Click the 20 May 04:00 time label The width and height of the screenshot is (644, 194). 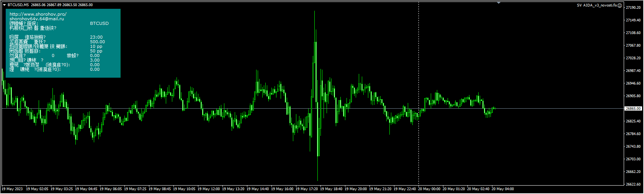click(x=503, y=189)
